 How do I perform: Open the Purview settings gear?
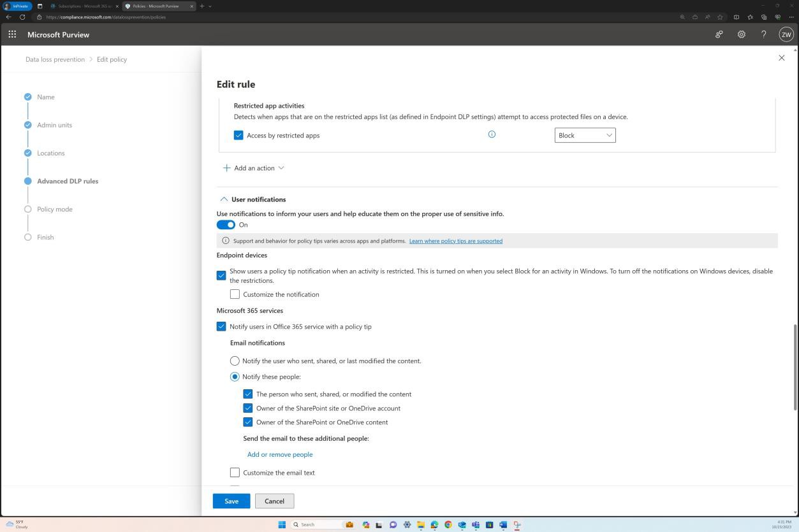pos(741,34)
